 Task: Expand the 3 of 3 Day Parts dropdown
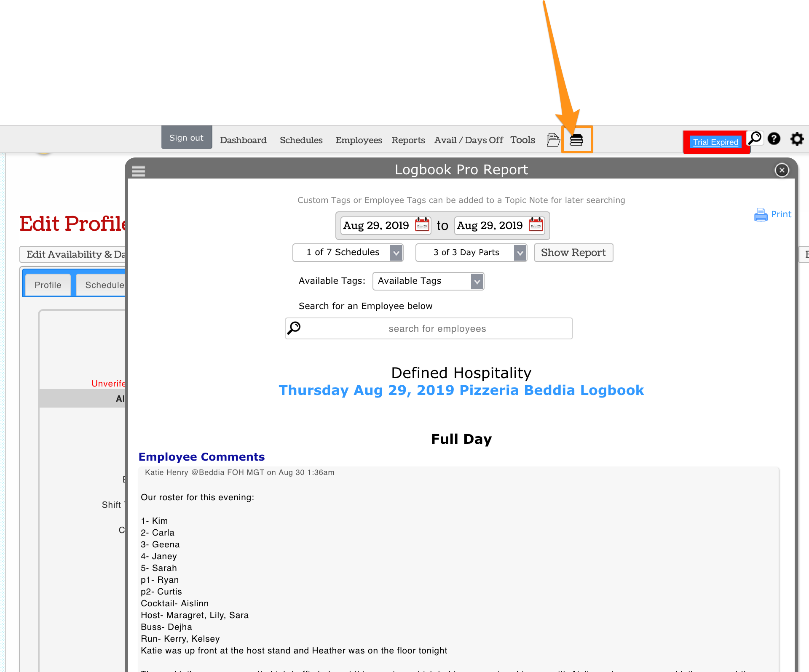[x=471, y=253]
